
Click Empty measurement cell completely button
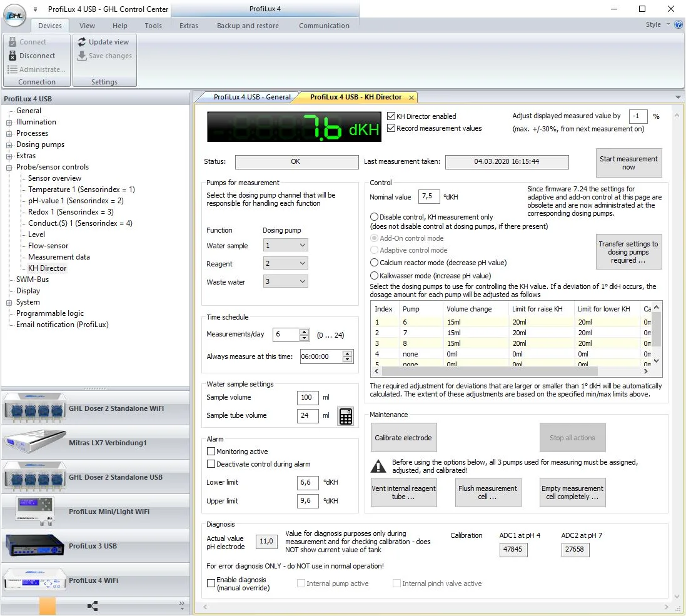572,493
